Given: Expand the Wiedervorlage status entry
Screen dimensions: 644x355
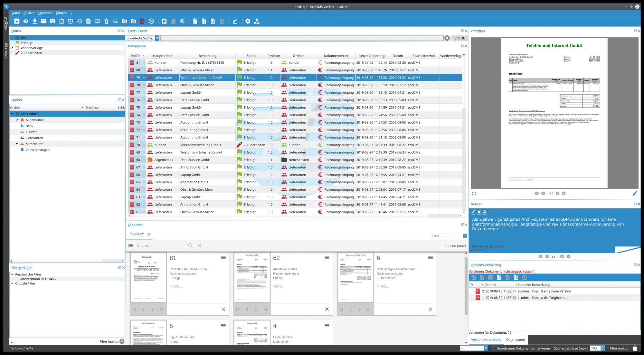Looking at the screenshot, I should pos(13,48).
